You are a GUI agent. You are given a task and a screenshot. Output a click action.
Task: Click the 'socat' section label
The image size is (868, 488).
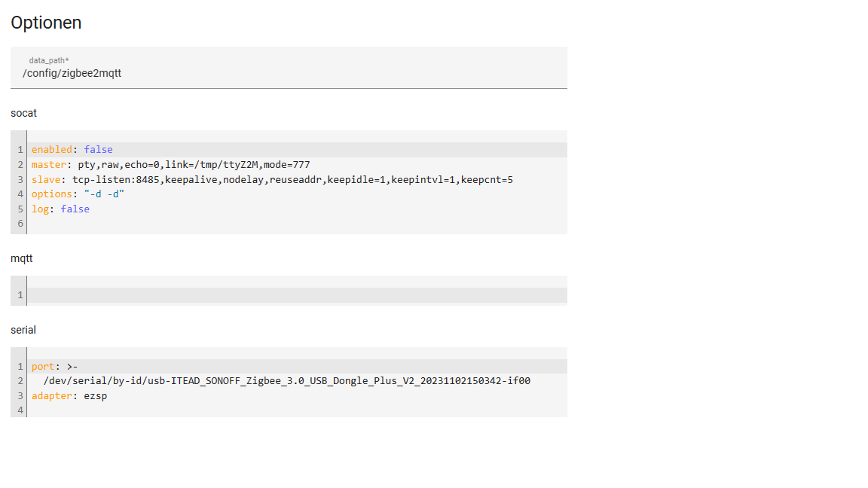pyautogui.click(x=23, y=113)
